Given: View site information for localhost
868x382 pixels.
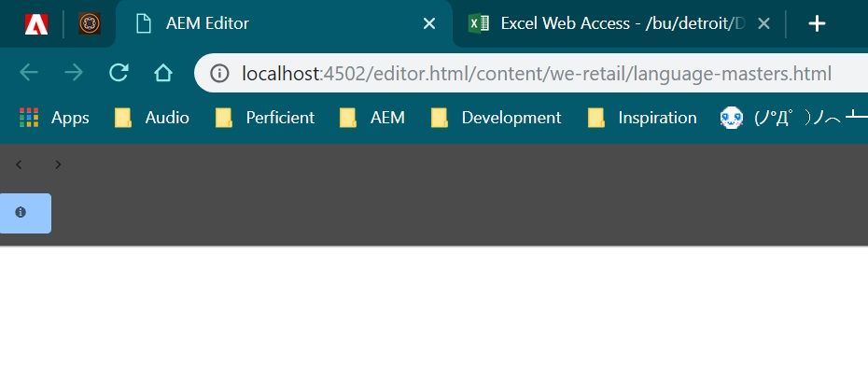Looking at the screenshot, I should click(219, 73).
